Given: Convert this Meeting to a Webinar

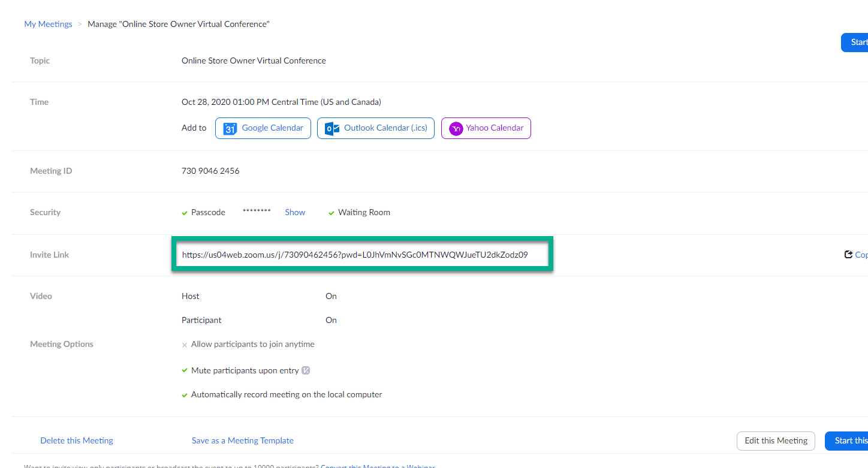Looking at the screenshot, I should (x=379, y=466).
